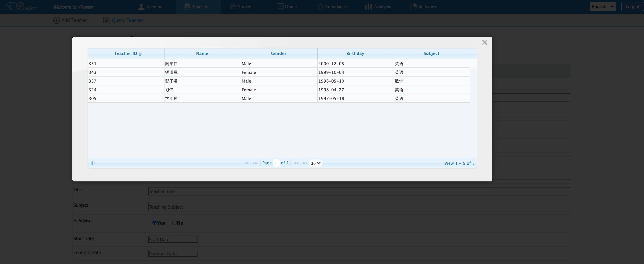The height and width of the screenshot is (264, 644).
Task: Close the teacher query dialog
Action: 484,42
